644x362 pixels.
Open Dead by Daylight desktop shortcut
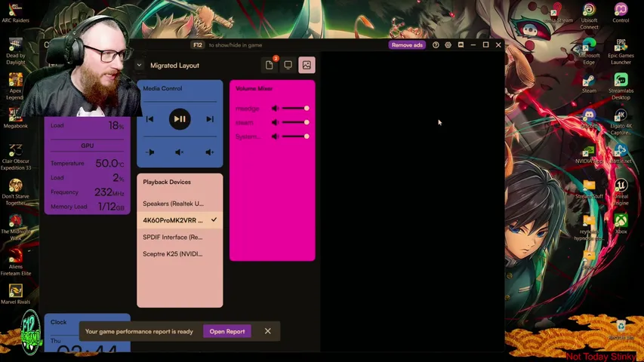[x=16, y=52]
